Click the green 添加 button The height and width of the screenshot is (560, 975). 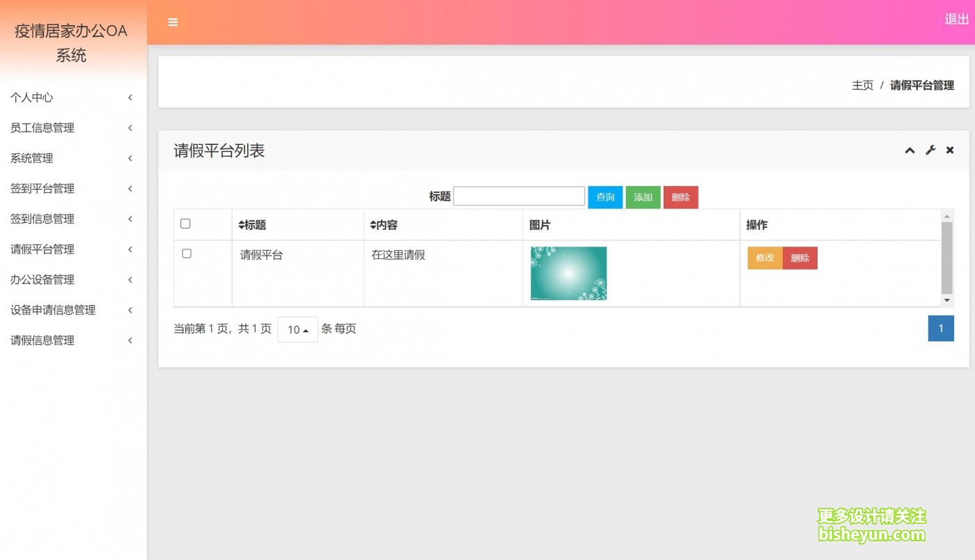[643, 197]
